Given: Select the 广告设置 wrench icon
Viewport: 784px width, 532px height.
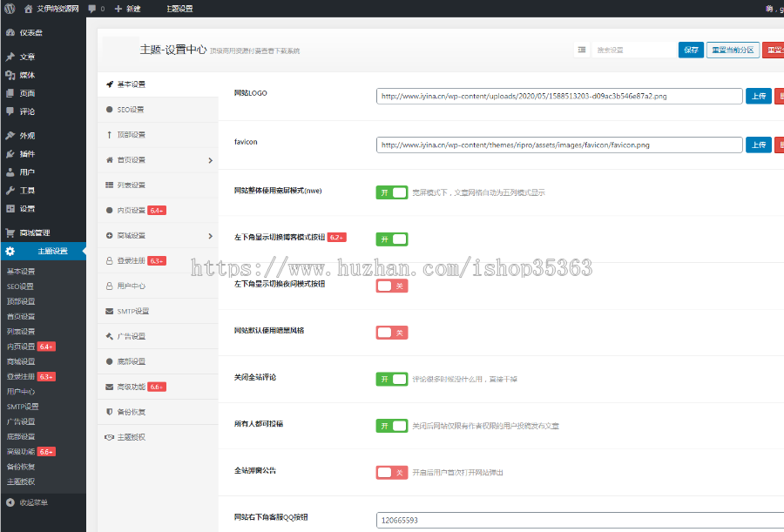Looking at the screenshot, I should (112, 335).
